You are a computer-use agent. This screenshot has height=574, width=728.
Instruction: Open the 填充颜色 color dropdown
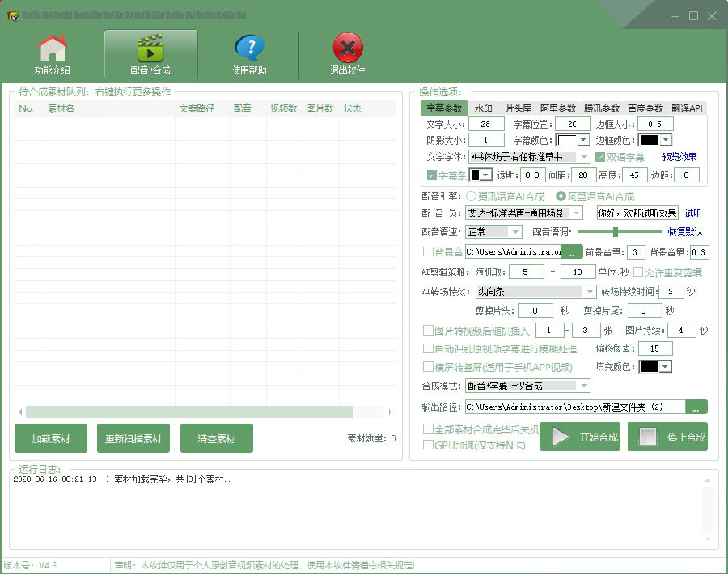666,366
